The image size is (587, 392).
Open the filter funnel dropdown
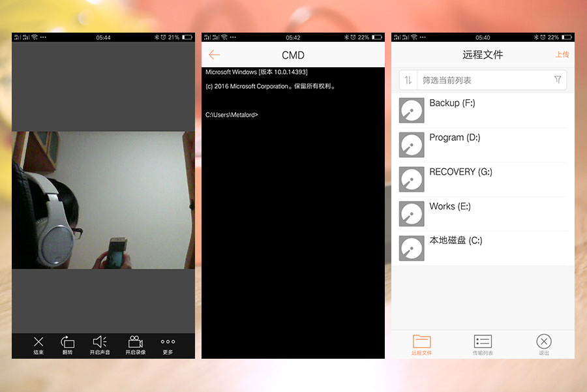pyautogui.click(x=558, y=80)
